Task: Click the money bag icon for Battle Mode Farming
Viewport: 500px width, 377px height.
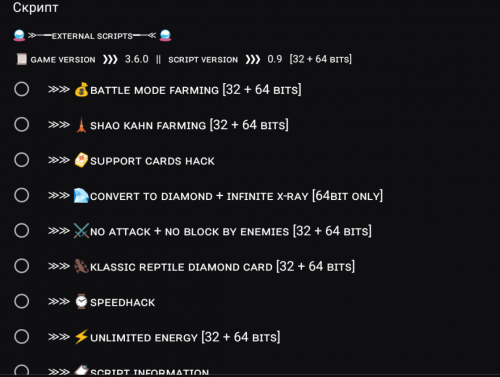Action: tap(81, 90)
